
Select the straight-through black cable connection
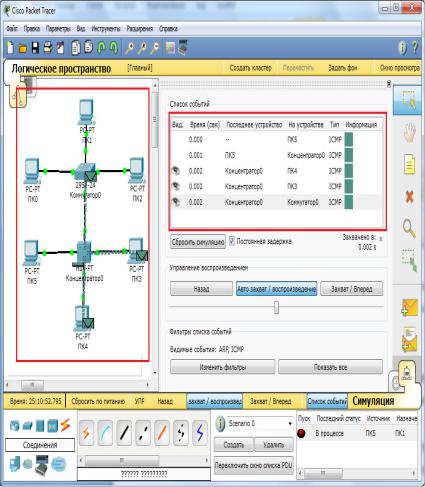click(x=124, y=433)
